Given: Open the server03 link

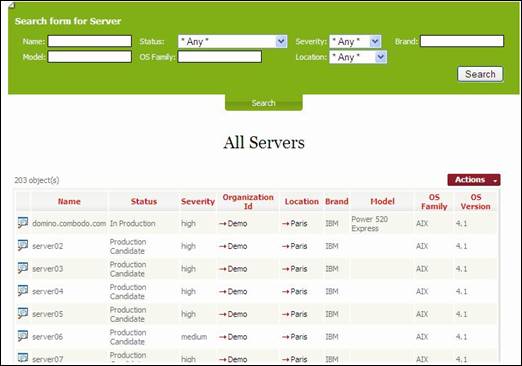Looking at the screenshot, I should 48,269.
